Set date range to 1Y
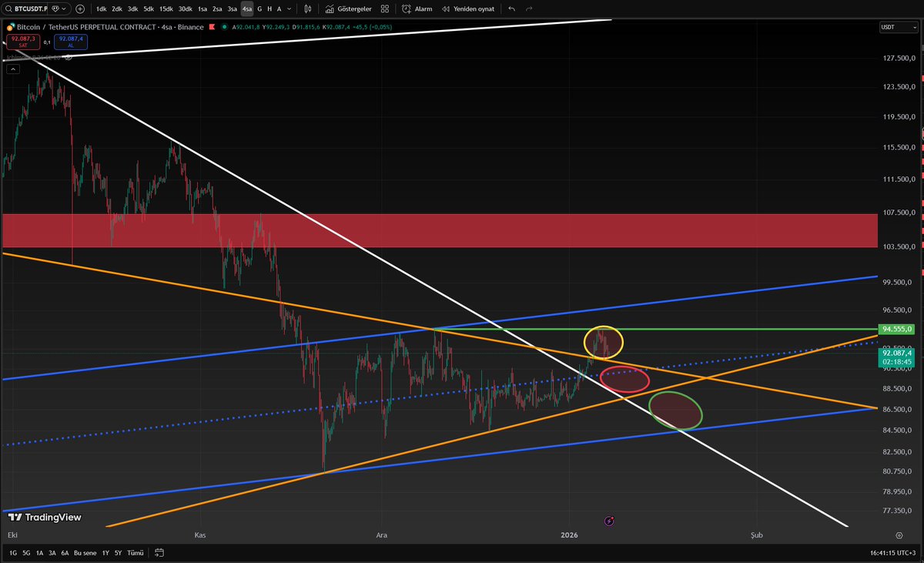This screenshot has height=563, width=924. point(105,552)
